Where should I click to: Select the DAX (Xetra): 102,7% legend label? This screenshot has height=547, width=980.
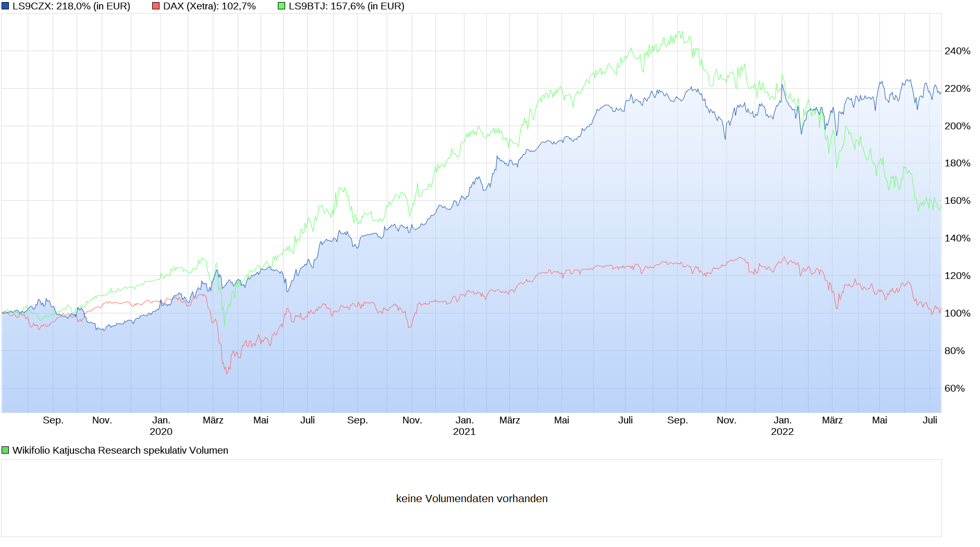pos(210,6)
